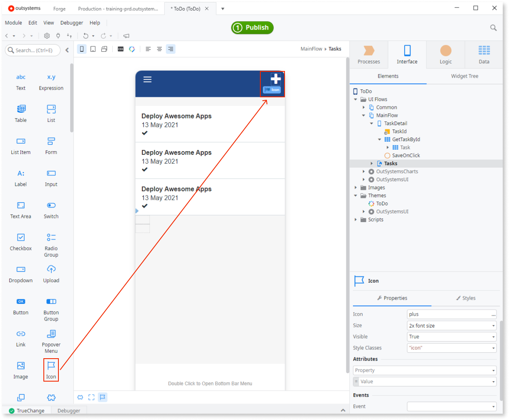Screen dimensions: 509x420
Task: Open MainFlow from the breadcrumb
Action: coord(311,49)
